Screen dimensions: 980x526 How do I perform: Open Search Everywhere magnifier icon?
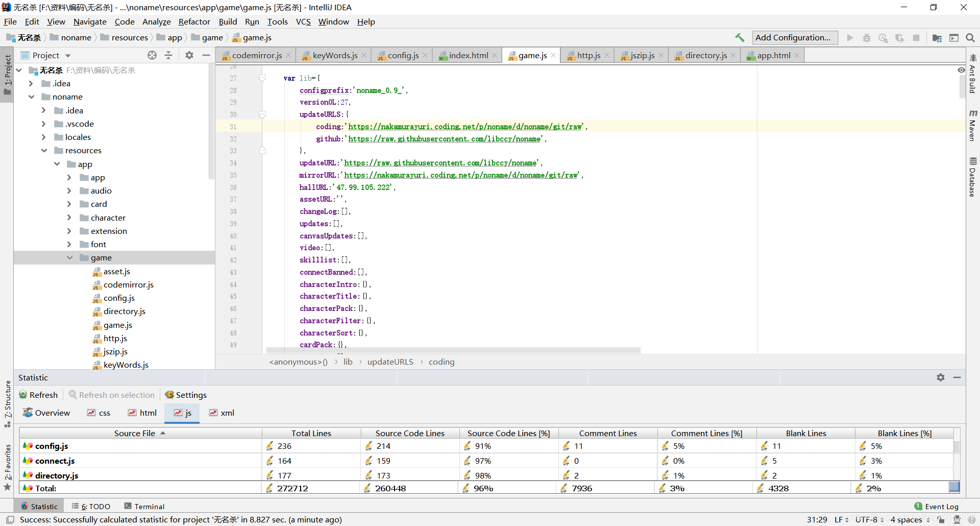(970, 38)
